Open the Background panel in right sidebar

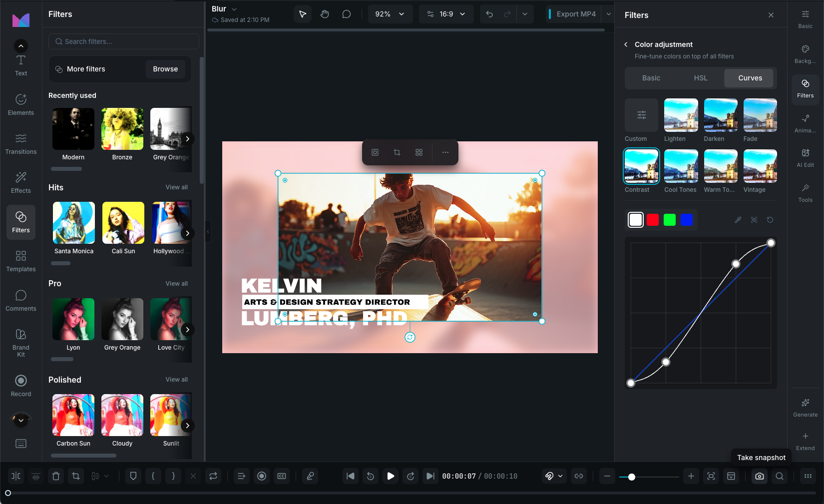(806, 54)
